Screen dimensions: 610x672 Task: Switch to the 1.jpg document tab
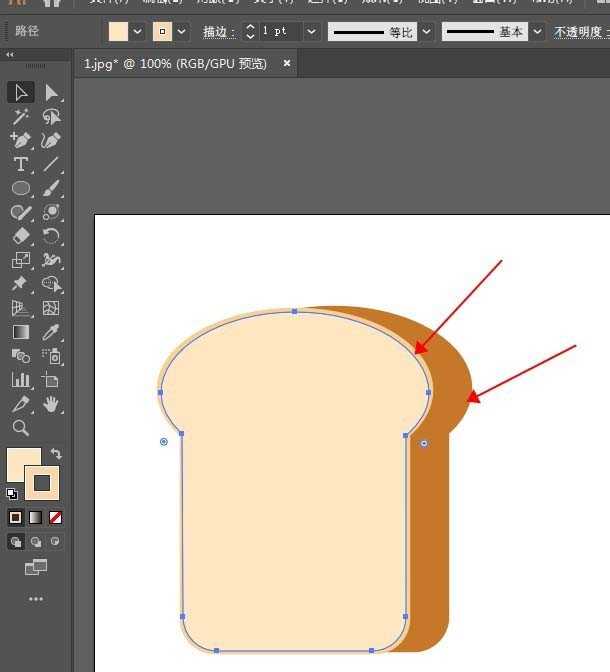(x=175, y=64)
